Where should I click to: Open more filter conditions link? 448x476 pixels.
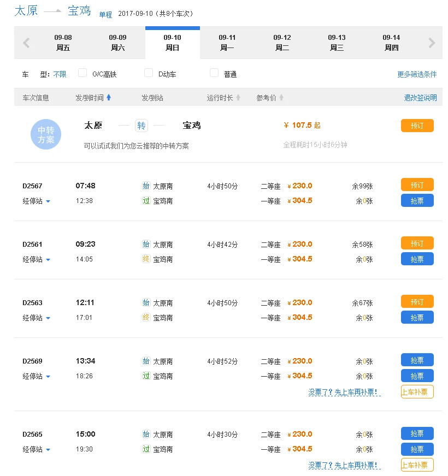(417, 74)
